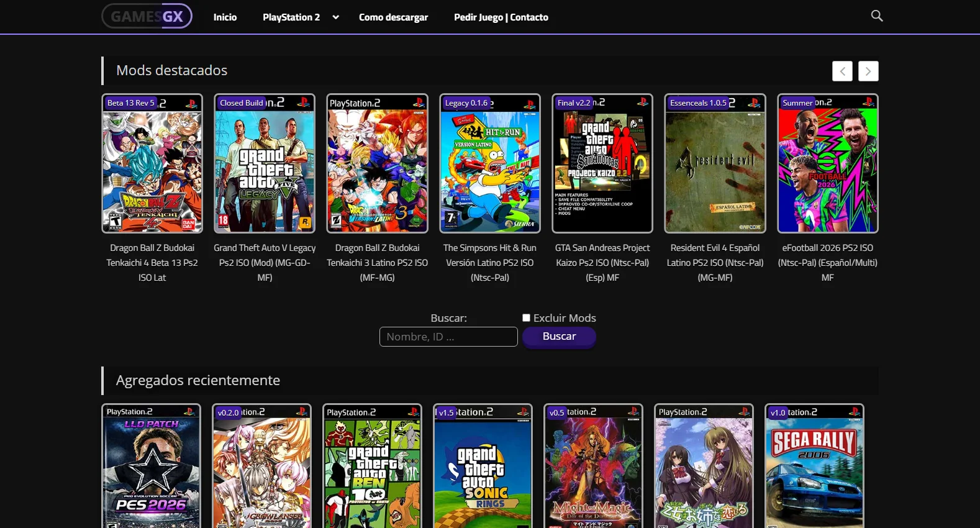This screenshot has height=528, width=980.
Task: Click the v0.2.0 badge
Action: click(228, 412)
